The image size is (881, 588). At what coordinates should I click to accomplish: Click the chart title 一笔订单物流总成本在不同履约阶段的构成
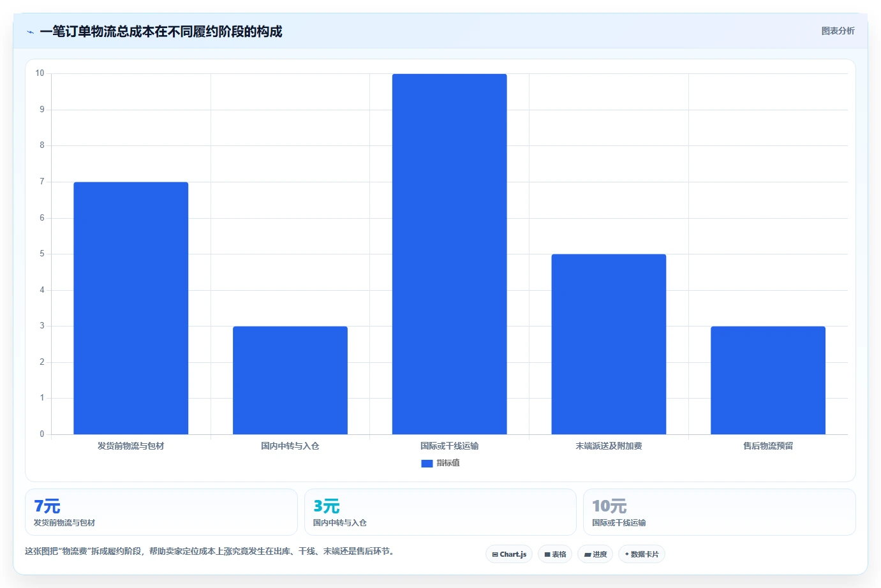[x=161, y=31]
